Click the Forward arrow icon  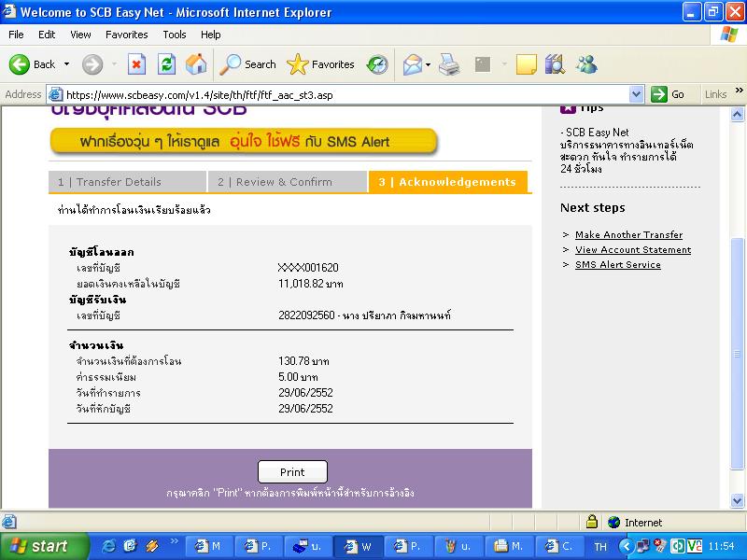pyautogui.click(x=92, y=64)
